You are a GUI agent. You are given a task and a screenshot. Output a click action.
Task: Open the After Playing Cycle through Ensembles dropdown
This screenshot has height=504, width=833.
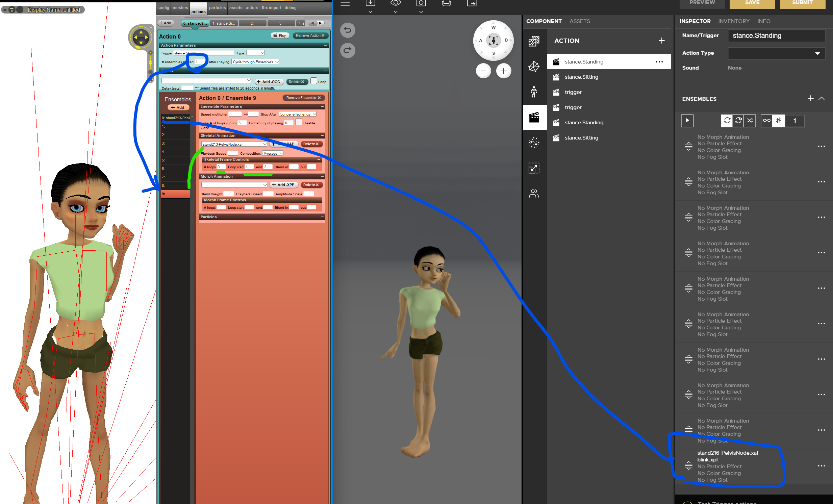[255, 62]
